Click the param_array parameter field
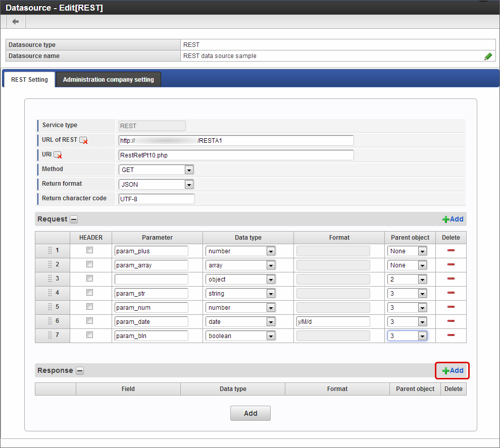 click(152, 265)
